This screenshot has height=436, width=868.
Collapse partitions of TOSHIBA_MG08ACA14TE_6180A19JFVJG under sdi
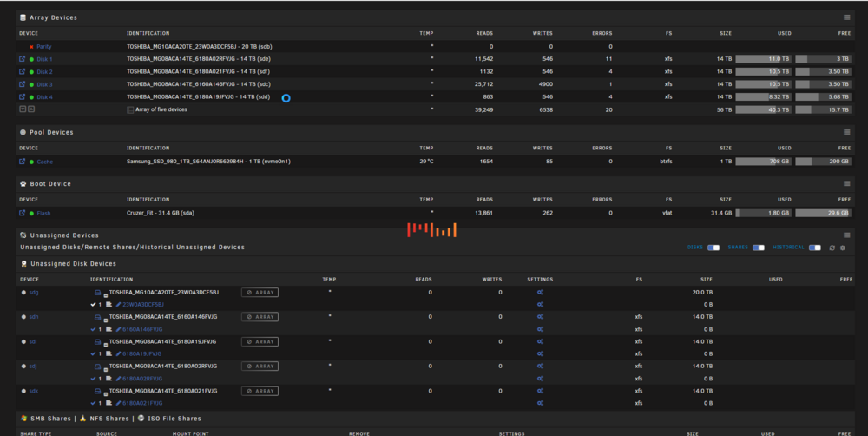(x=105, y=345)
